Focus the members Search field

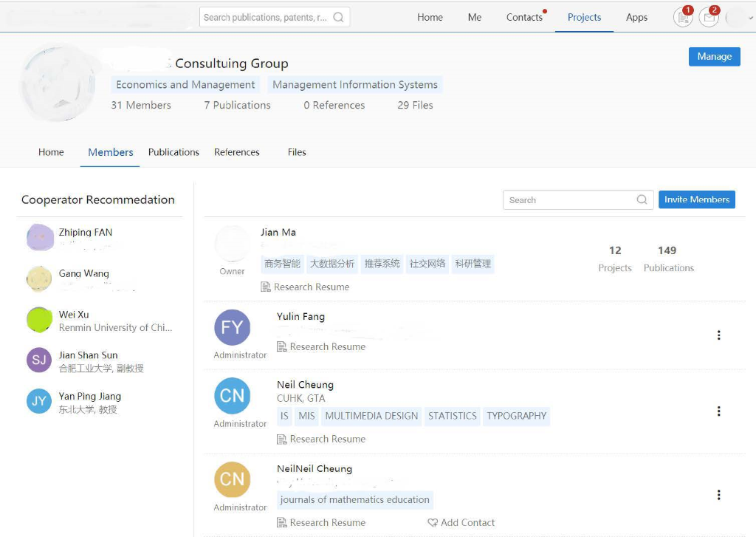point(578,199)
